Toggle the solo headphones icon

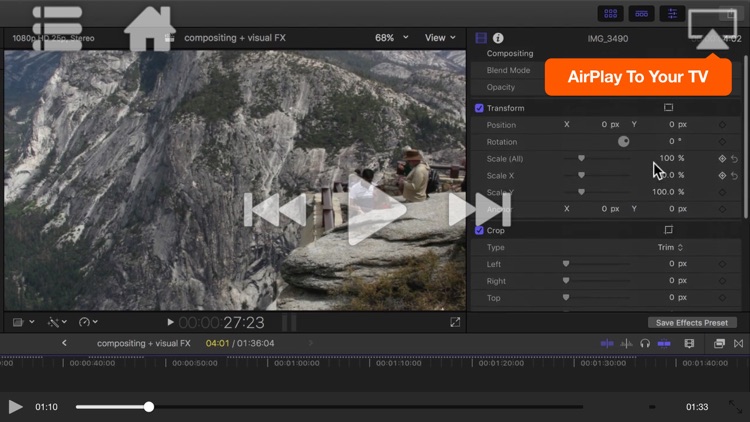(x=645, y=344)
